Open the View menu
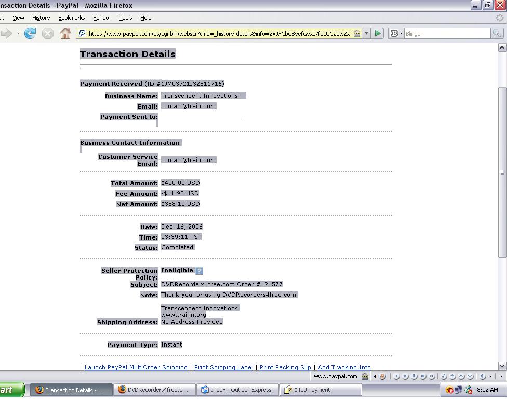This screenshot has width=532, height=399. [18, 18]
